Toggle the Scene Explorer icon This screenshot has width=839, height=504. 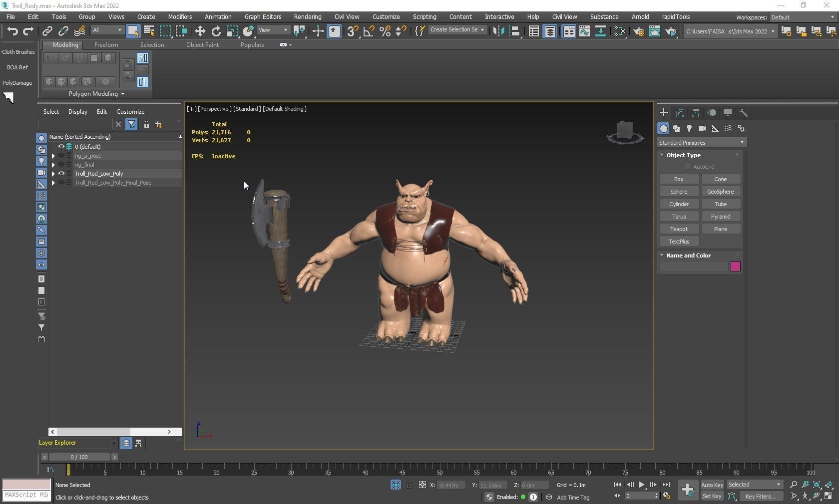pyautogui.click(x=533, y=31)
